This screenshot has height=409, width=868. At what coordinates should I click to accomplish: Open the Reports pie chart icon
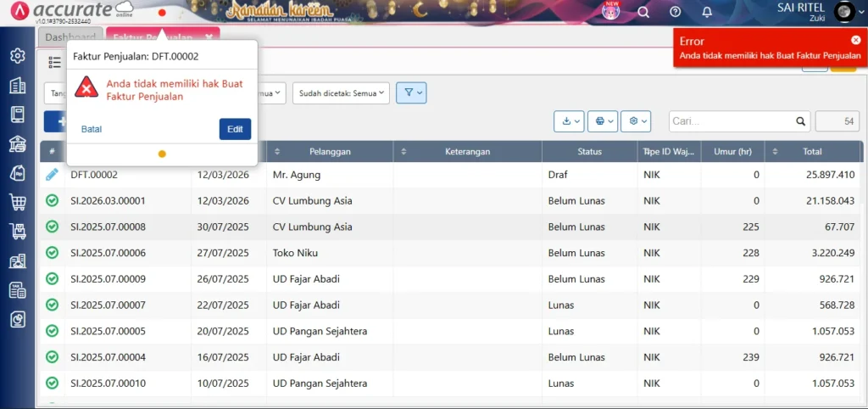[x=18, y=319]
